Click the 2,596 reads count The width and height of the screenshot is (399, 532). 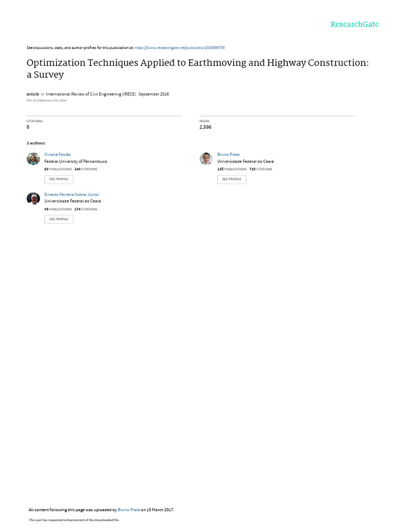click(x=205, y=127)
